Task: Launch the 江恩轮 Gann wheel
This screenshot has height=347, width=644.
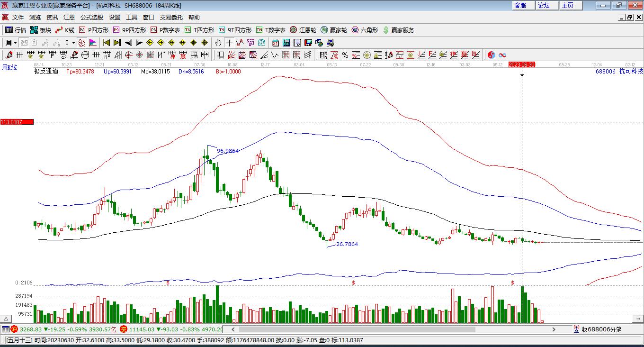Action: (x=303, y=30)
